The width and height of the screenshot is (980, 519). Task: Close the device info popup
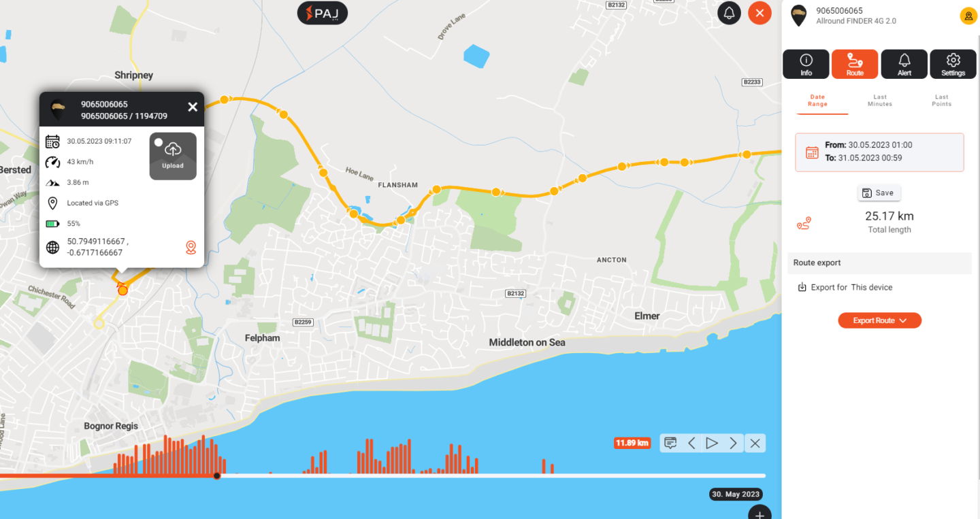tap(193, 107)
